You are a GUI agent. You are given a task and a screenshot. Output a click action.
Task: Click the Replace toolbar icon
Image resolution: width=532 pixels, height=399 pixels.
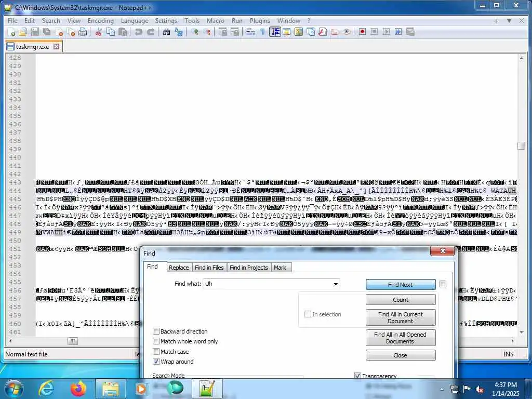[x=179, y=32]
